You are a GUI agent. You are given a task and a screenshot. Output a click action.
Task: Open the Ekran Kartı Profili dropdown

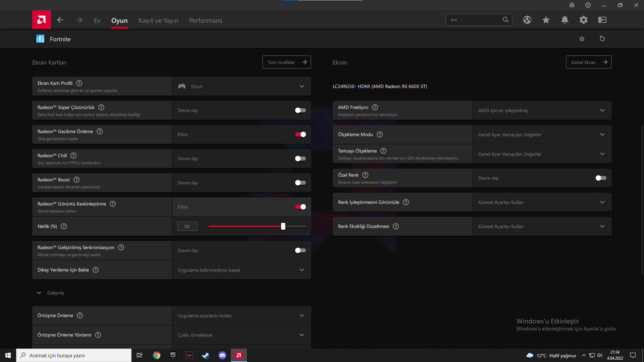[241, 86]
